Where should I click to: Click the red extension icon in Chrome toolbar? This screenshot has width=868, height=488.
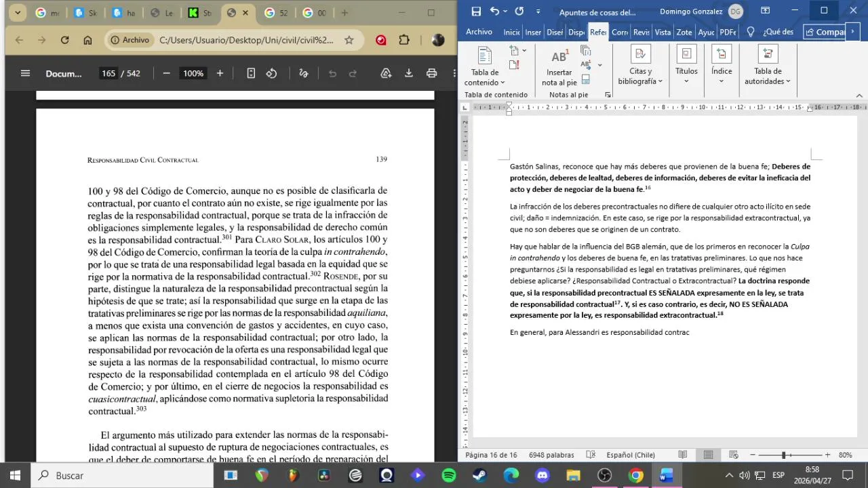coord(381,40)
